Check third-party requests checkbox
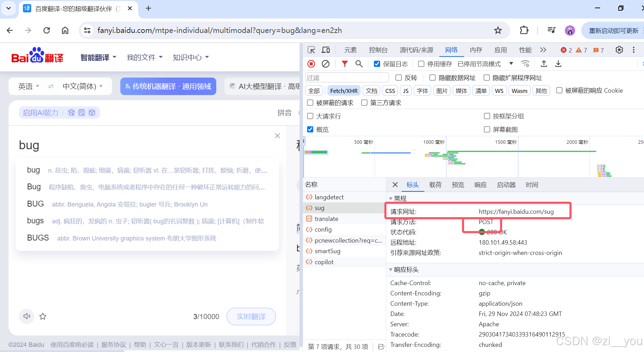 (x=364, y=103)
